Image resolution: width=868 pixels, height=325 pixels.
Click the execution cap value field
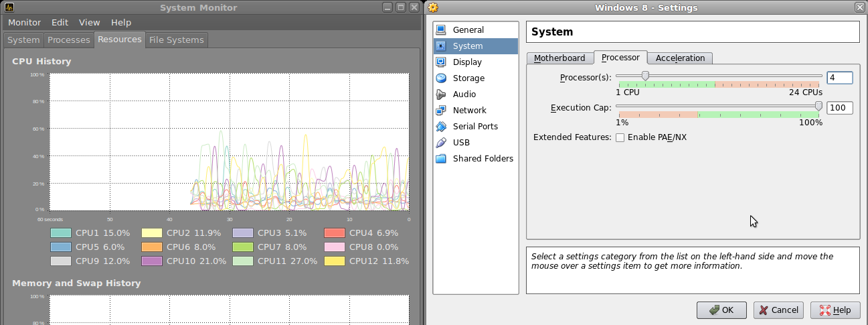click(x=840, y=108)
